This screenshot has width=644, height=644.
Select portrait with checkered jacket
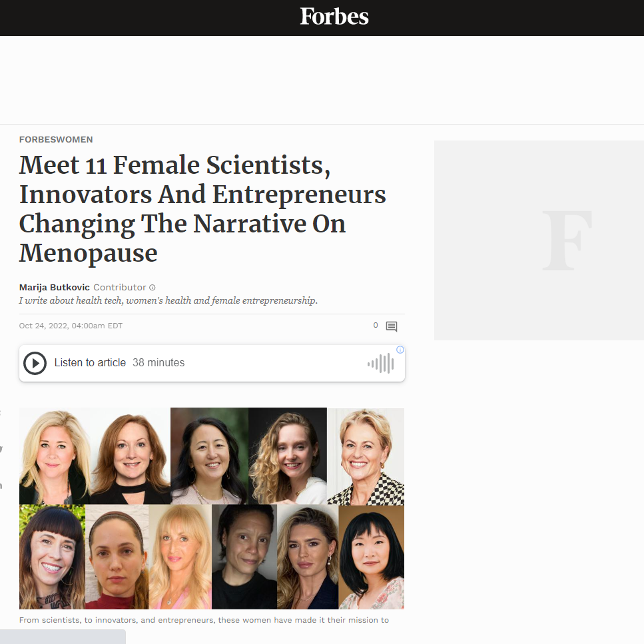(x=366, y=456)
